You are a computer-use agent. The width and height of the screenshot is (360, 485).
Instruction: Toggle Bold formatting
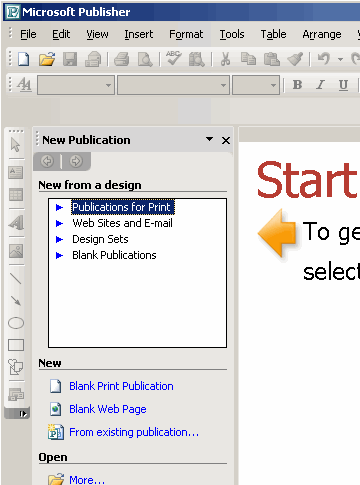(297, 85)
